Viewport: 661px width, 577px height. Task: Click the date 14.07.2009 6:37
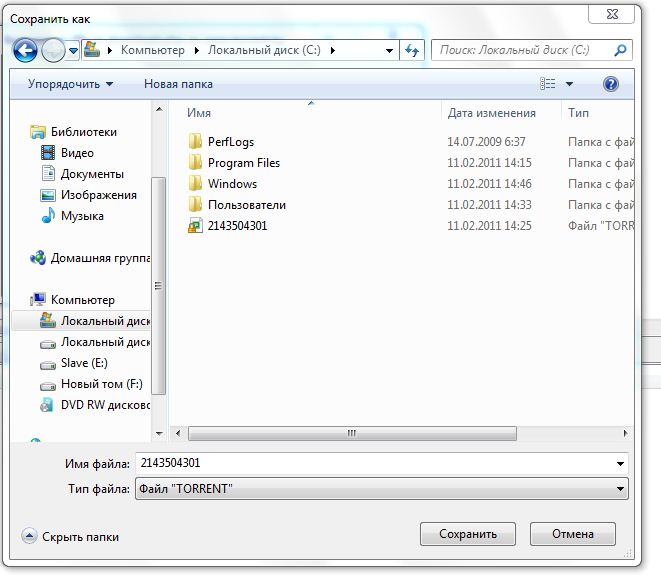click(x=486, y=142)
